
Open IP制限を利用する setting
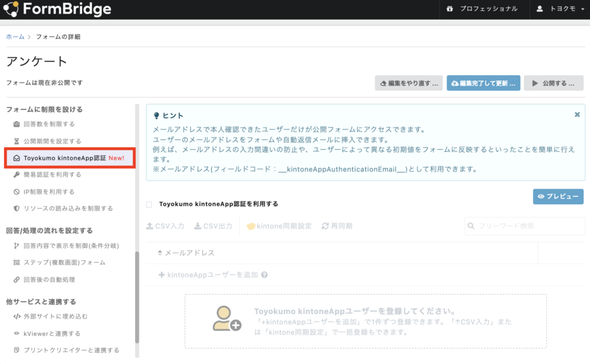pos(49,192)
